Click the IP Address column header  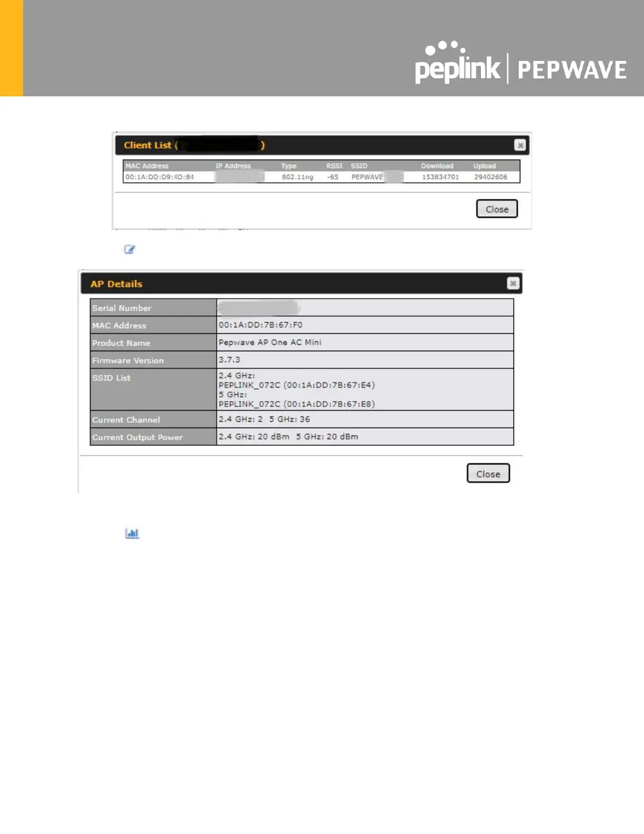[x=233, y=166]
